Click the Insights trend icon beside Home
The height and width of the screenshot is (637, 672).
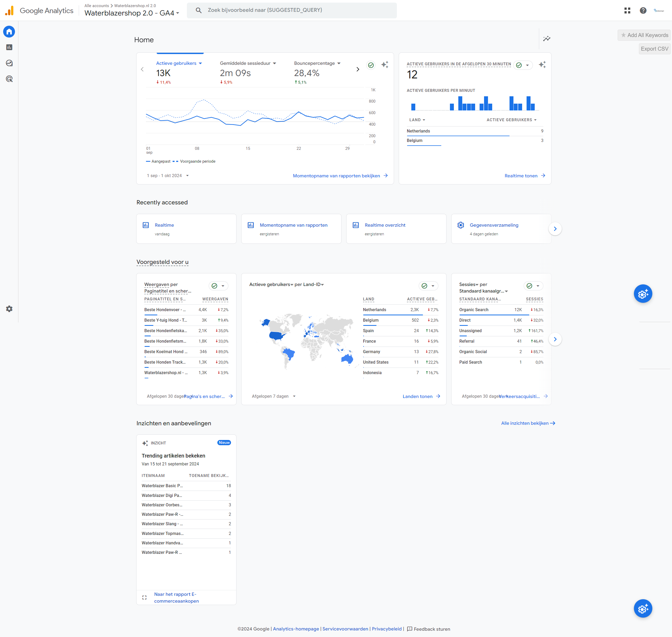tap(547, 39)
